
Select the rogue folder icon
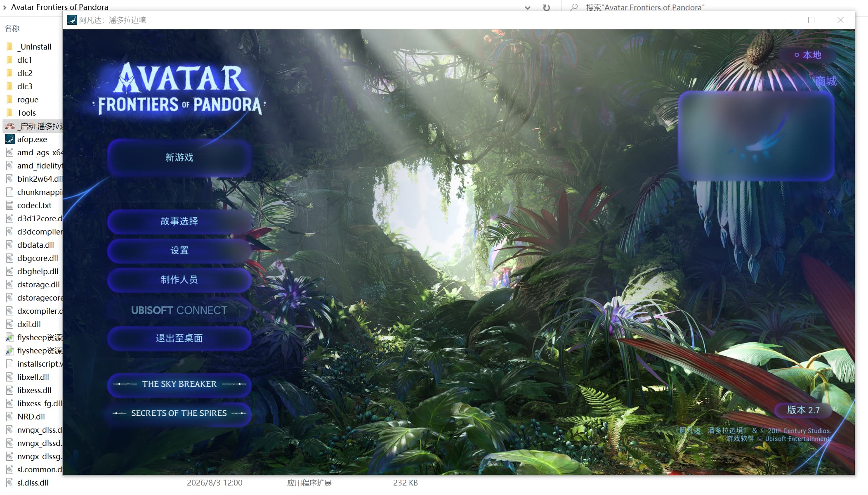click(x=10, y=99)
